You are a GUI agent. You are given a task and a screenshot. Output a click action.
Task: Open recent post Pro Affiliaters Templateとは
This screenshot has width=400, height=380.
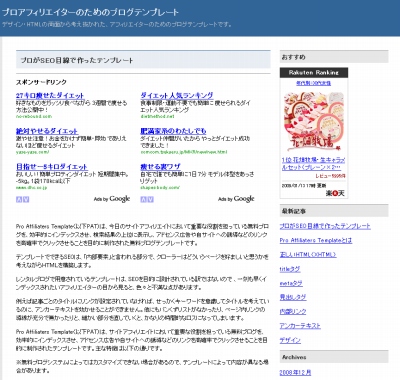tap(316, 240)
